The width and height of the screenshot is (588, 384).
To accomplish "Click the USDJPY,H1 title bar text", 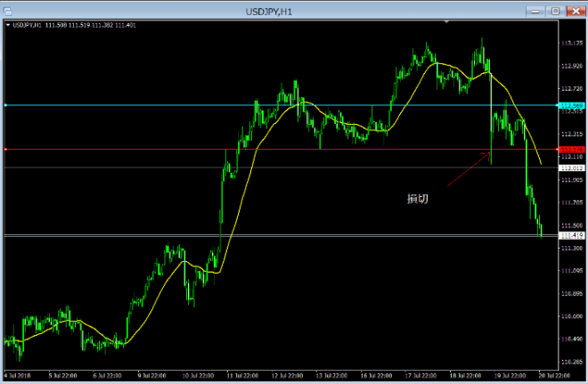I will pos(293,11).
